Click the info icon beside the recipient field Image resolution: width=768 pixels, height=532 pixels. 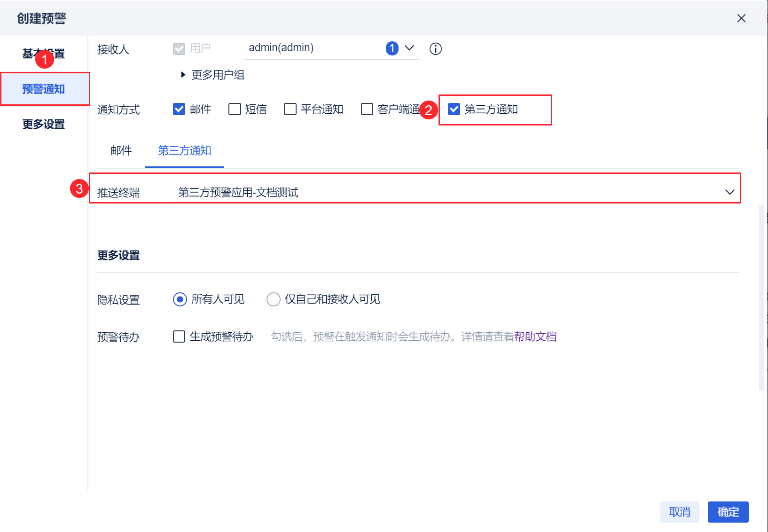coord(436,49)
